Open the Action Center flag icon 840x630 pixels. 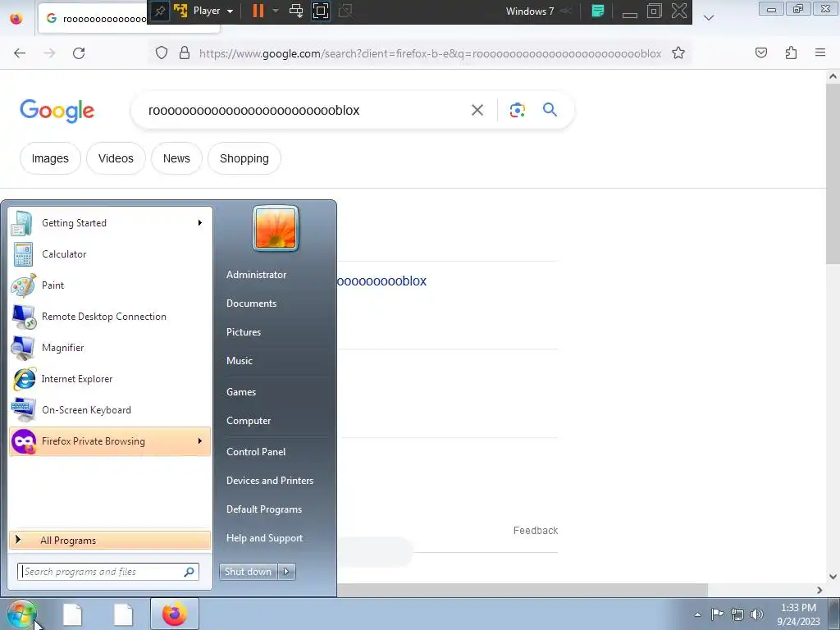[x=717, y=614]
